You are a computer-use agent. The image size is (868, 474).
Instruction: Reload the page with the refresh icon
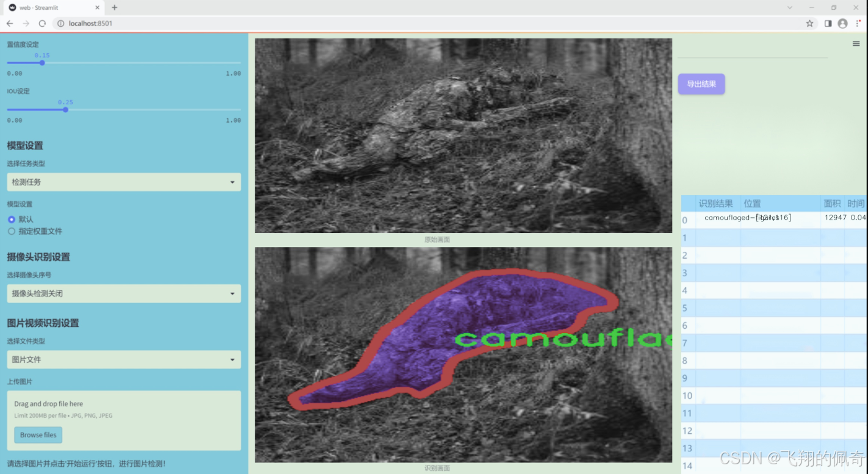[42, 23]
